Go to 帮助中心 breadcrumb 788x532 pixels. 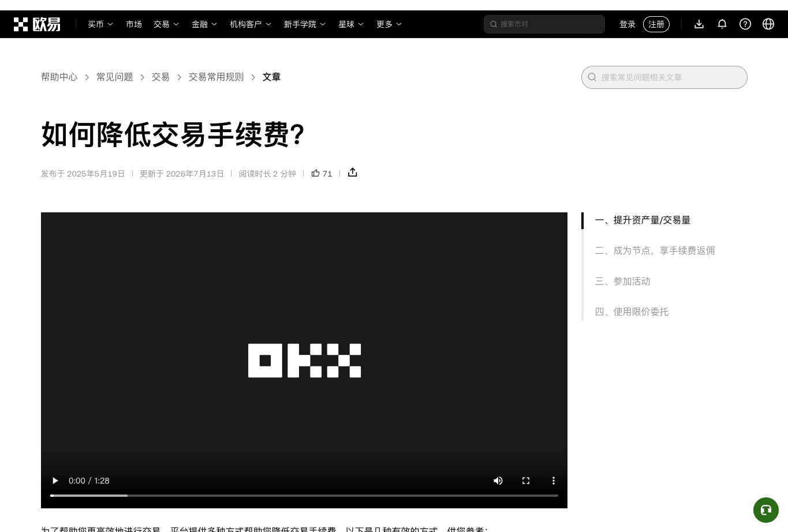pyautogui.click(x=59, y=77)
